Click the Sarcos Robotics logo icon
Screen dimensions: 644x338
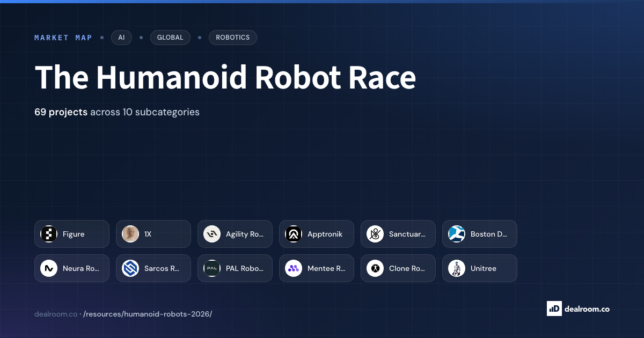130,268
